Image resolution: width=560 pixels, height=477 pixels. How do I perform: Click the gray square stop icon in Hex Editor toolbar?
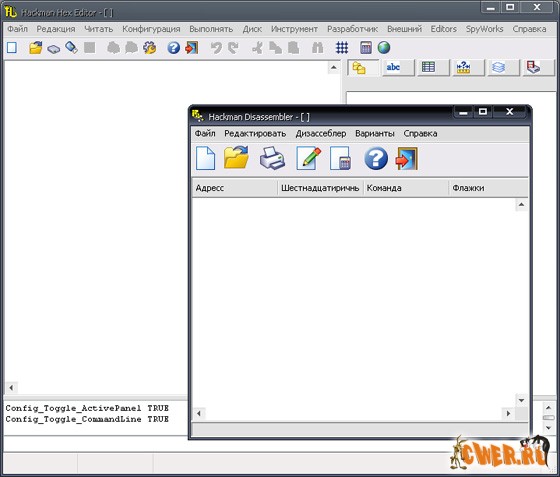pyautogui.click(x=89, y=47)
